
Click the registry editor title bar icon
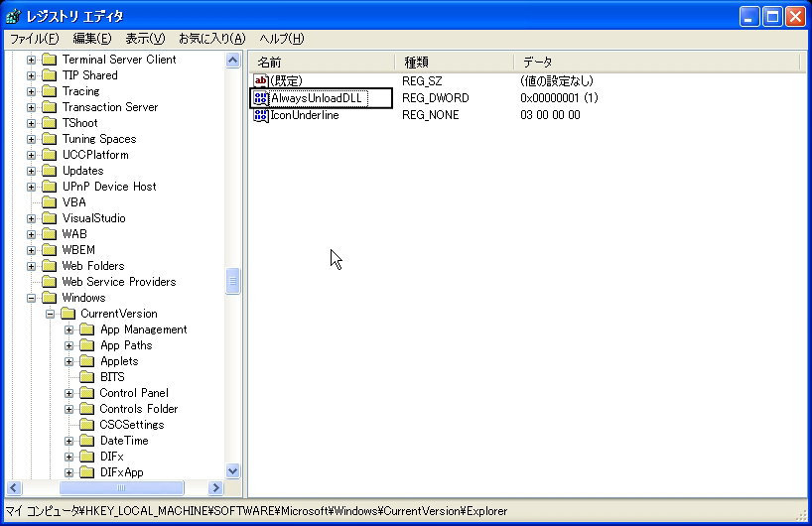14,17
